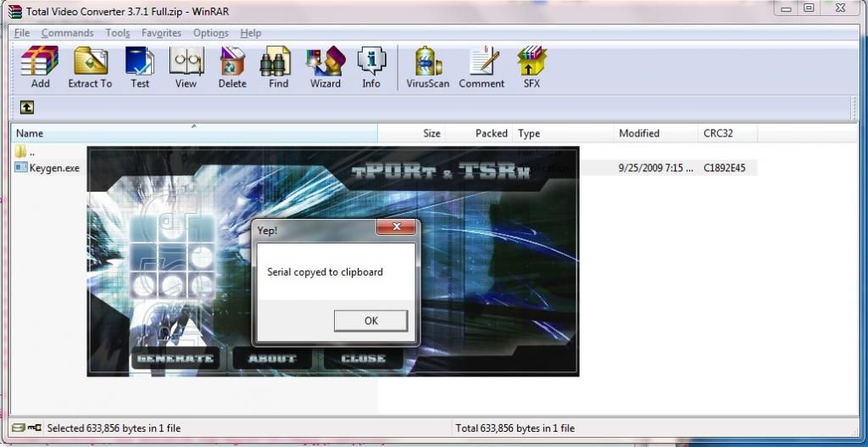Click the View toolbar icon
Screen dimensions: 868x447
186,67
